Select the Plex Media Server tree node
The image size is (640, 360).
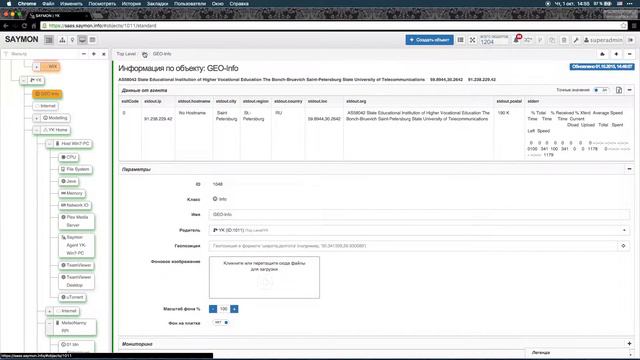coord(76,221)
